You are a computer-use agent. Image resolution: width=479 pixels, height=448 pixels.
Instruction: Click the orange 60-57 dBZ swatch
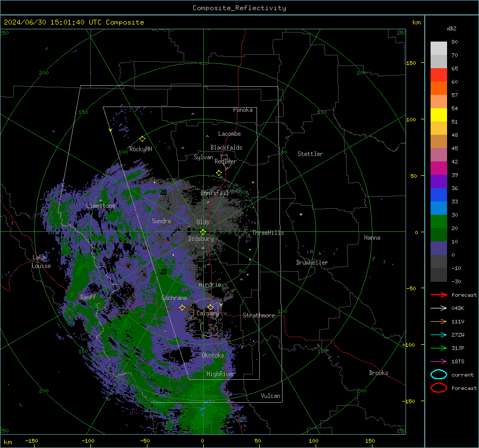point(439,88)
